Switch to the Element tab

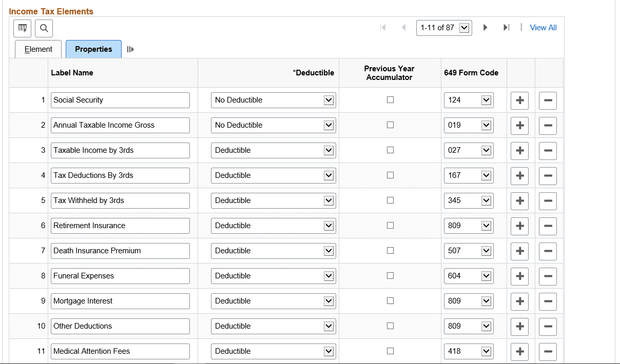[38, 49]
